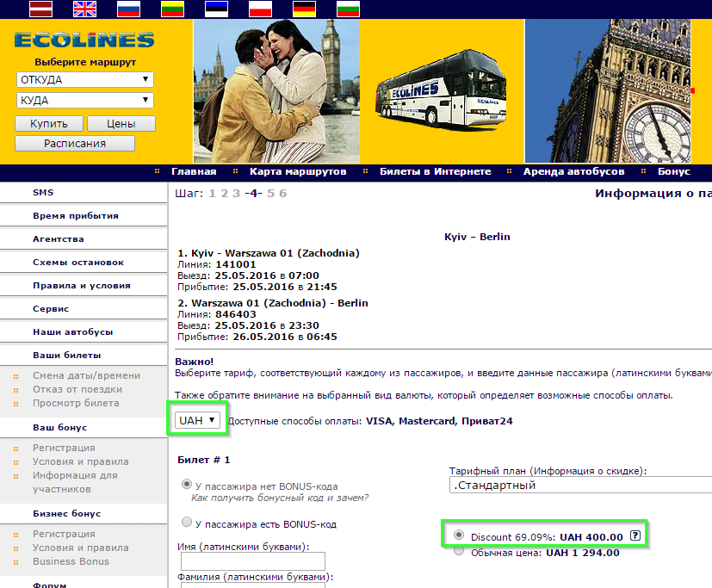Open Как получить бонусный код link
The height and width of the screenshot is (588, 712).
280,498
